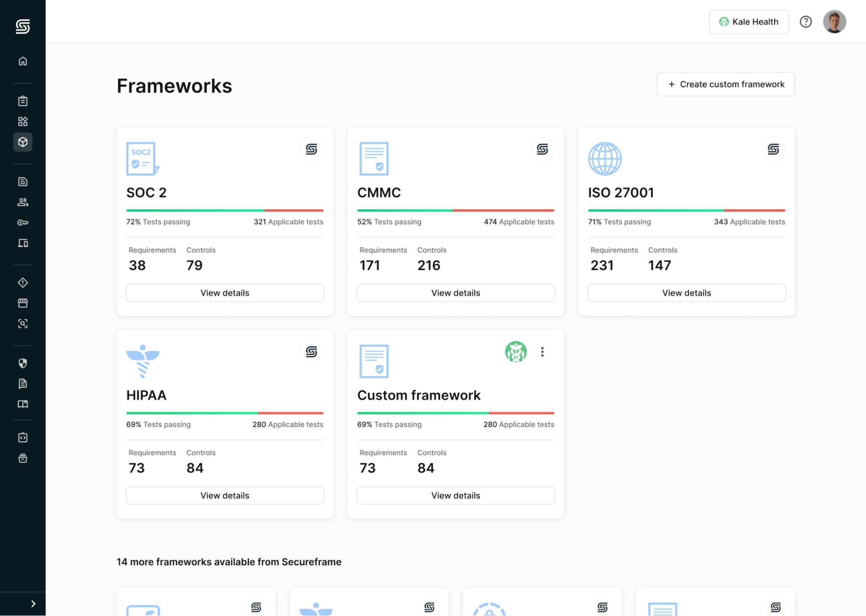The image size is (866, 616).
Task: View details of the ISO 27001 framework
Action: (x=686, y=293)
